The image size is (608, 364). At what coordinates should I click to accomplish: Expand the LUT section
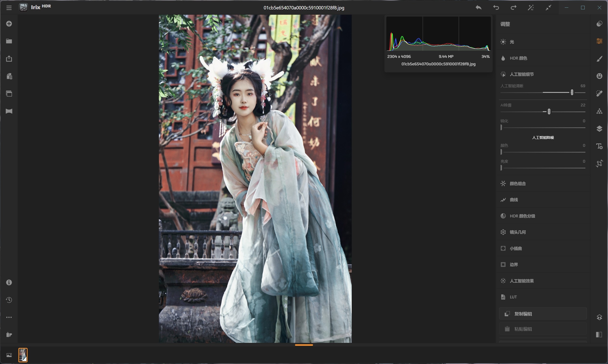pyautogui.click(x=543, y=297)
